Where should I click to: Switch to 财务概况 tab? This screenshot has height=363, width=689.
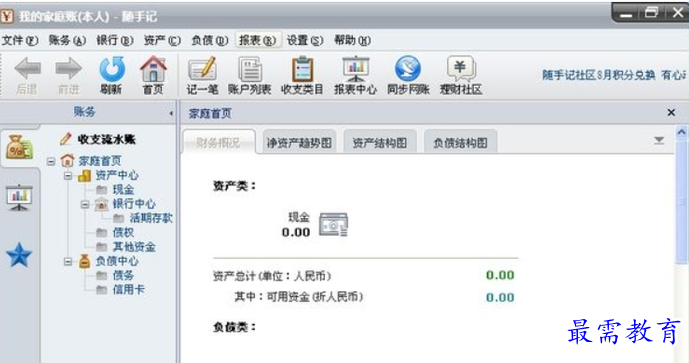[x=219, y=142]
